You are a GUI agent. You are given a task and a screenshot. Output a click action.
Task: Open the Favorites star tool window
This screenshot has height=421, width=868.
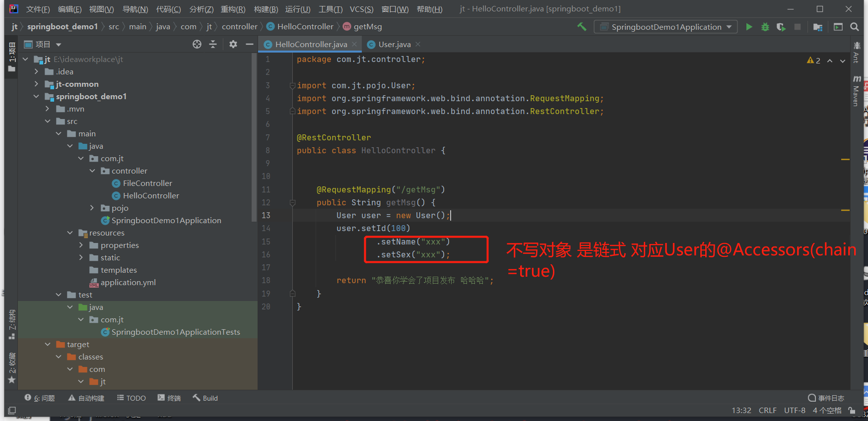tap(12, 368)
